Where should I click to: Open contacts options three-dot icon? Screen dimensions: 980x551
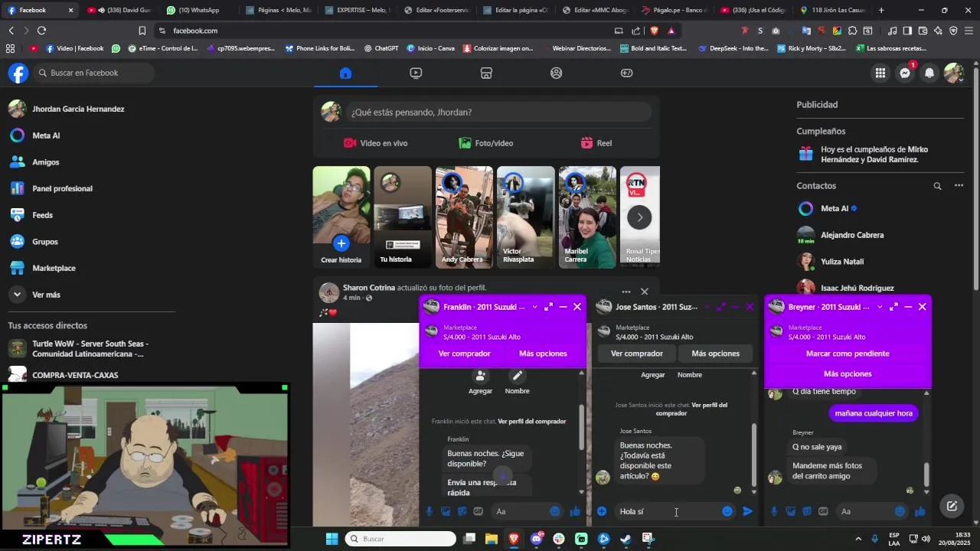coord(959,186)
